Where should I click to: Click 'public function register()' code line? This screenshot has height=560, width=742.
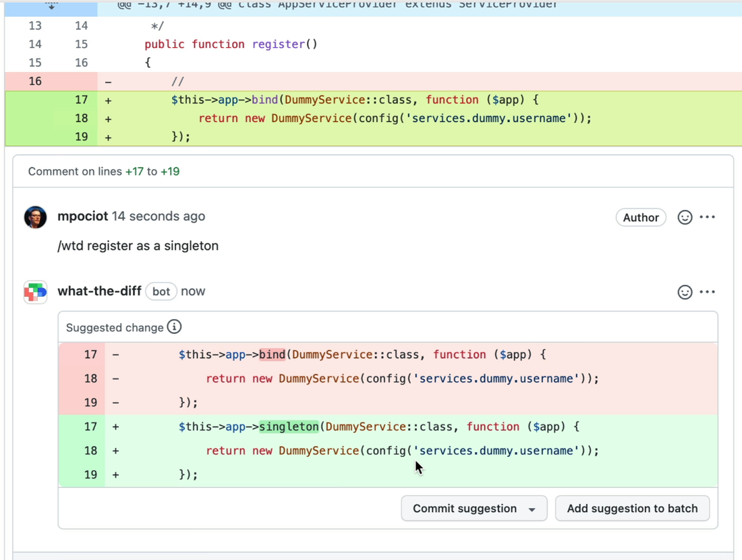pos(231,44)
